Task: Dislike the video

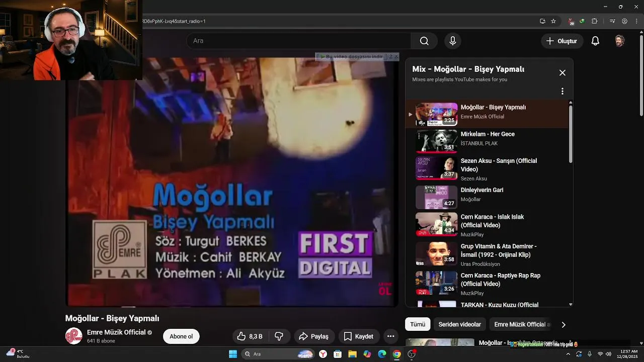Action: click(x=279, y=336)
